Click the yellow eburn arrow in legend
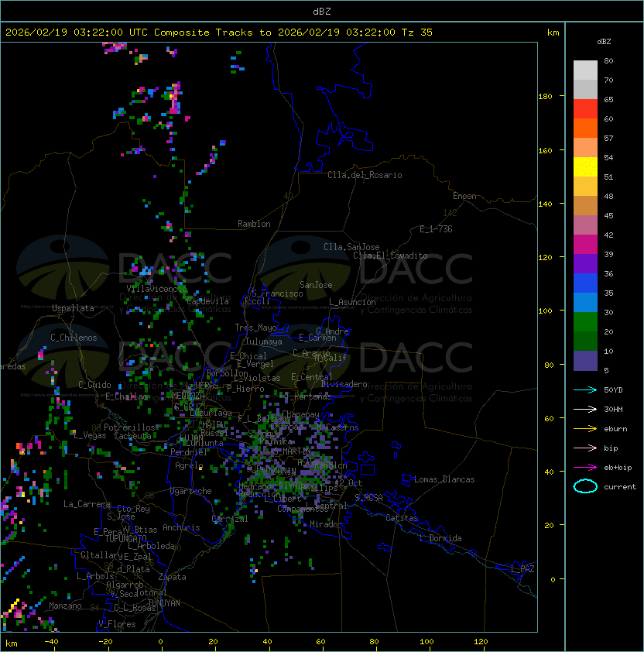This screenshot has height=652, width=644. (585, 428)
